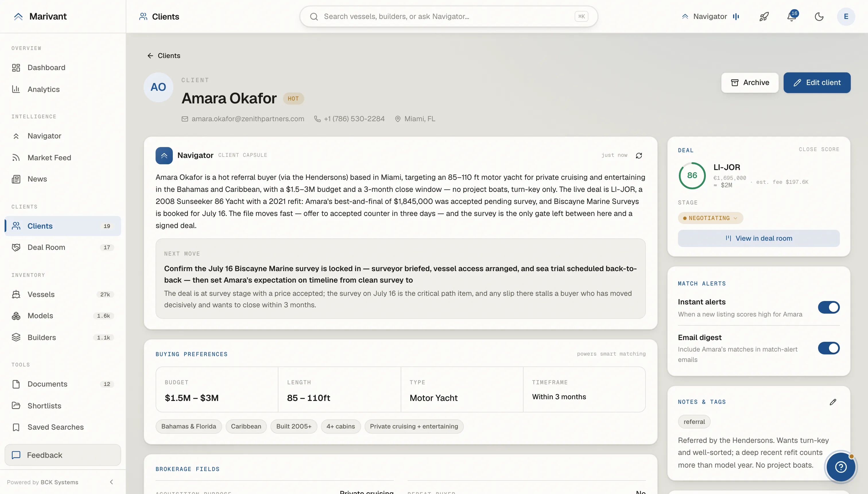Click phone number +1 (786) 530-2284
This screenshot has width=868, height=494.
[x=354, y=119]
